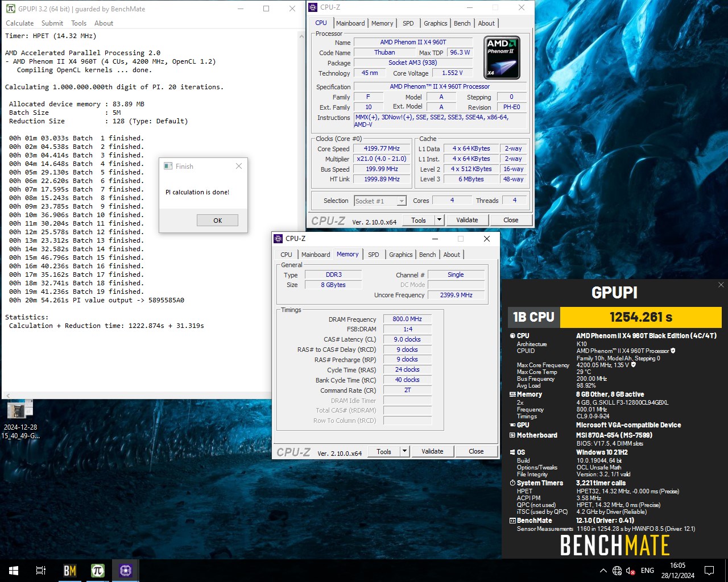Open the muted volume tray icon
The height and width of the screenshot is (582, 728).
631,571
